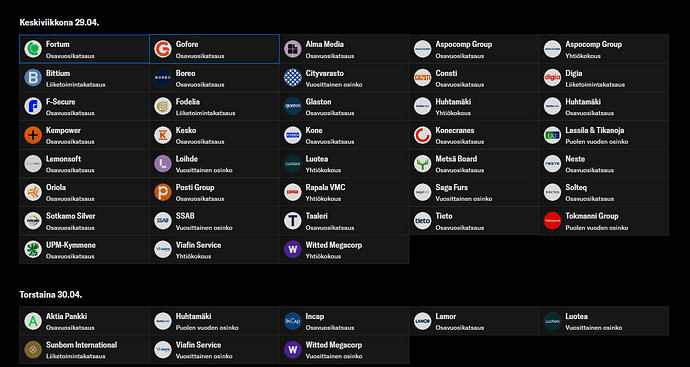Click Liiketoimintakatsaus text under Bittium
The width and height of the screenshot is (690, 367).
coord(76,84)
